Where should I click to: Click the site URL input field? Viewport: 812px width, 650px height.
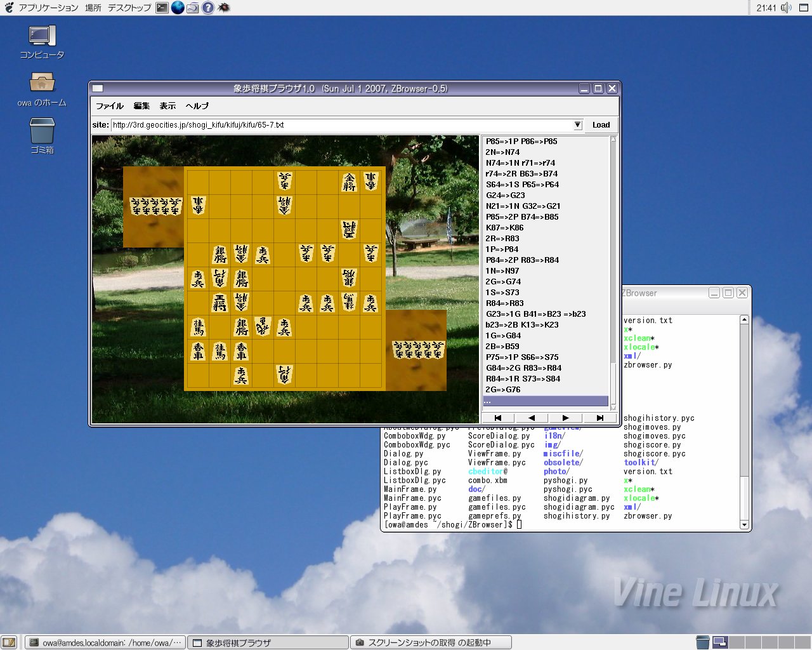(x=341, y=125)
